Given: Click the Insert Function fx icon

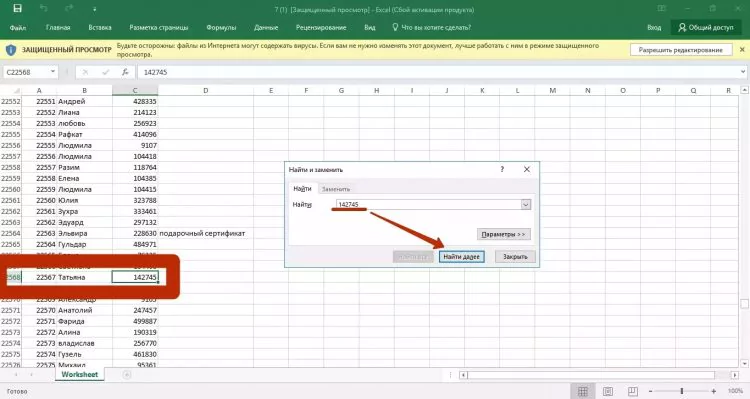Looking at the screenshot, I should [125, 72].
